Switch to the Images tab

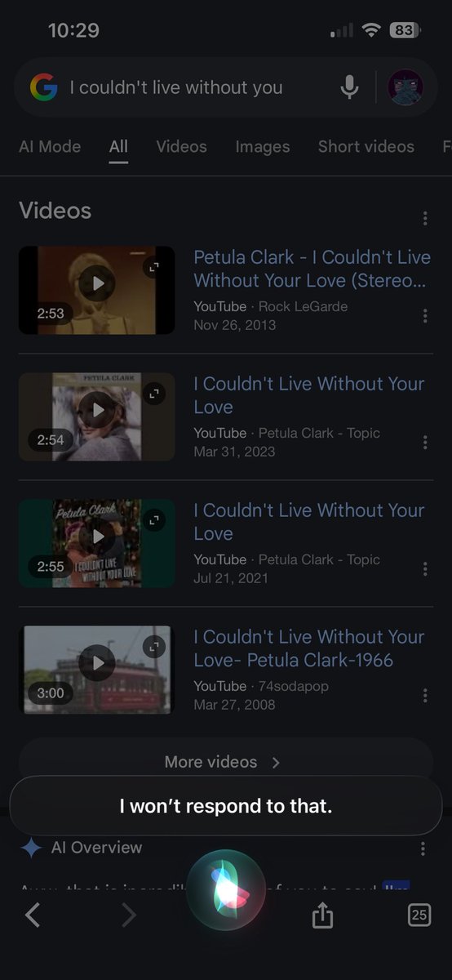coord(263,147)
